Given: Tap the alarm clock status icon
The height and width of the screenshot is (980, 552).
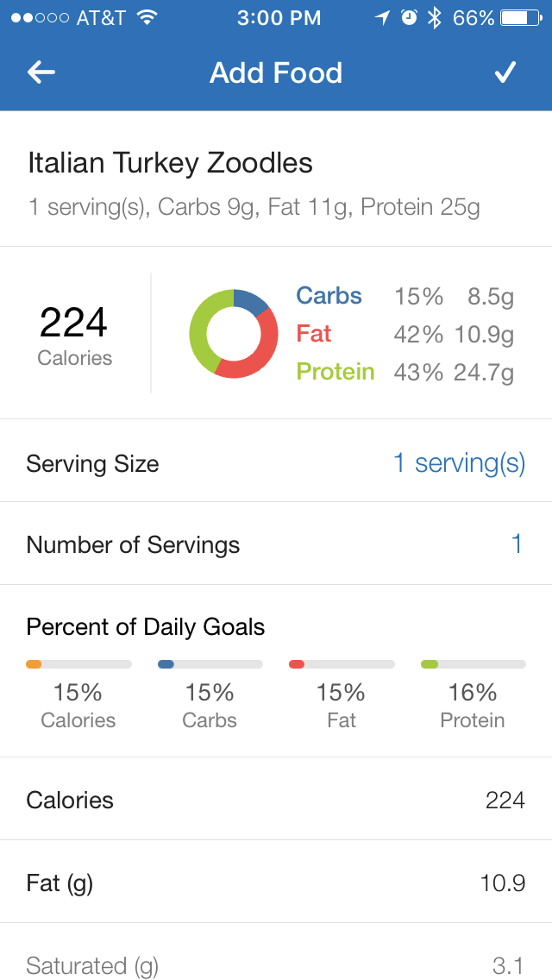Looking at the screenshot, I should coord(409,18).
